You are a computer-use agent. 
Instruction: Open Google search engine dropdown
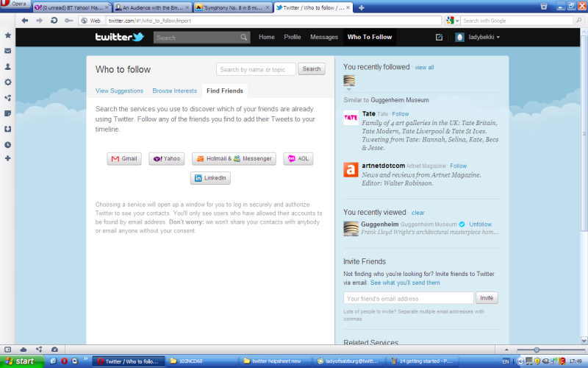[452, 21]
